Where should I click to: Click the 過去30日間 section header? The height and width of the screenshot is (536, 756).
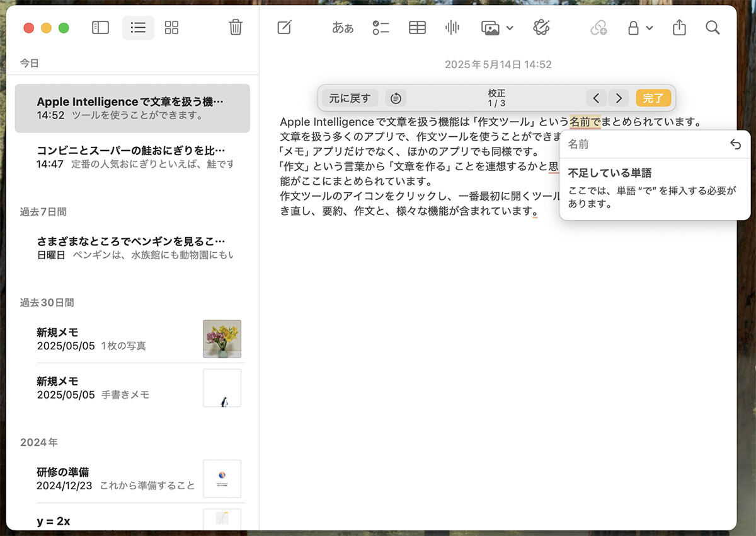pos(47,303)
